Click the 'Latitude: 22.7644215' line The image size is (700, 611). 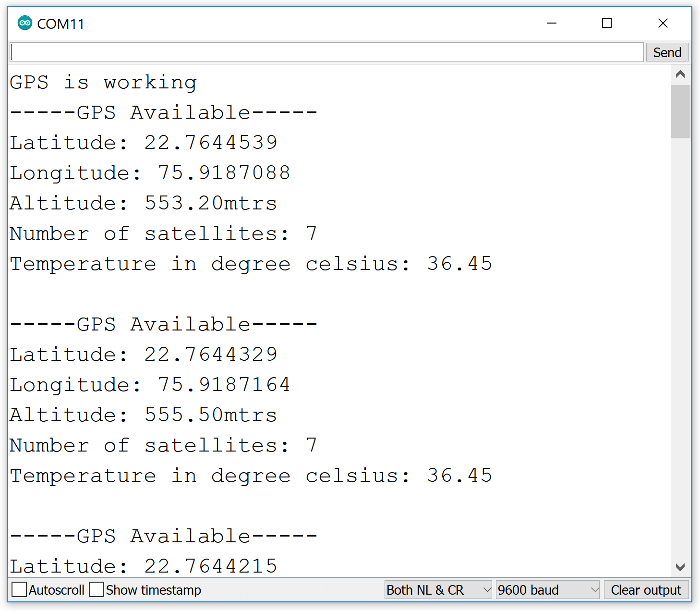[x=144, y=566]
